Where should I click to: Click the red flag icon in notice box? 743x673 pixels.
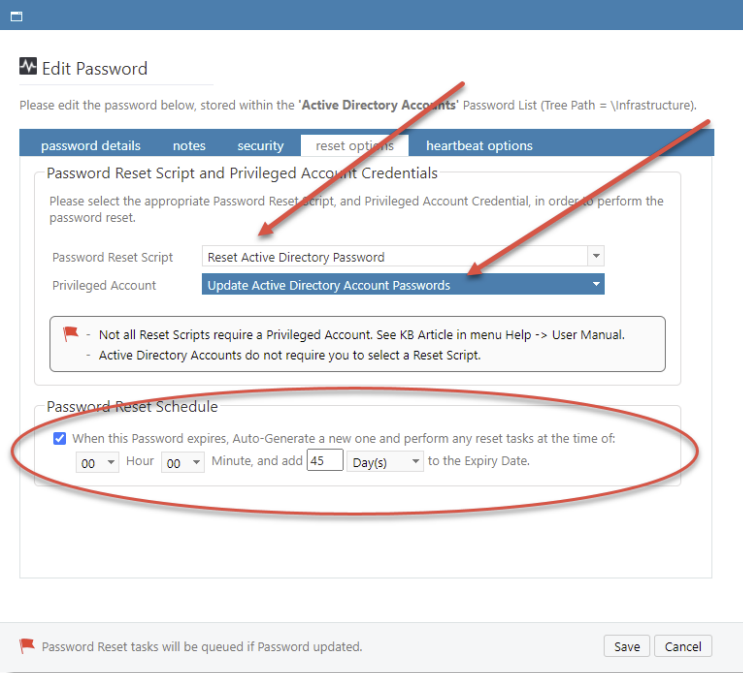coord(70,333)
